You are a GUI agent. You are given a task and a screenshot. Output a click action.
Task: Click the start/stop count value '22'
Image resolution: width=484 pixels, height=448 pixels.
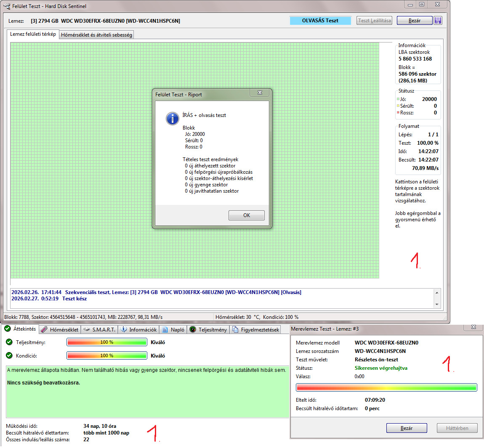[86, 440]
